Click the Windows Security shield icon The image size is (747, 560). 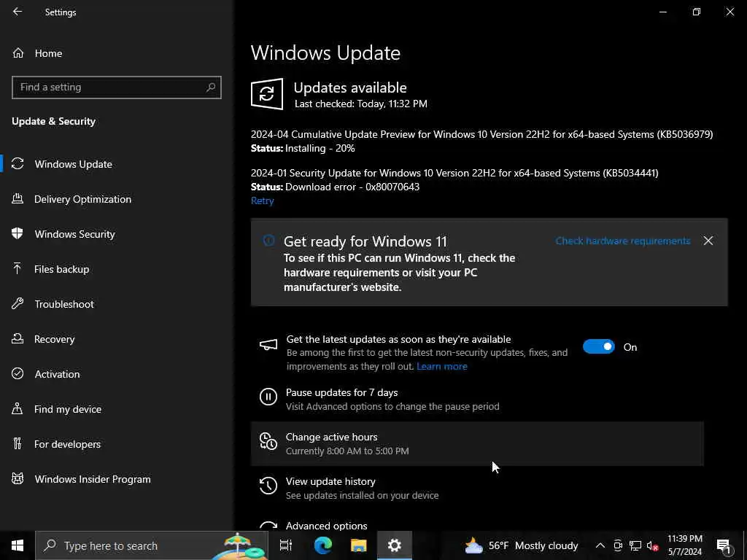pos(18,233)
